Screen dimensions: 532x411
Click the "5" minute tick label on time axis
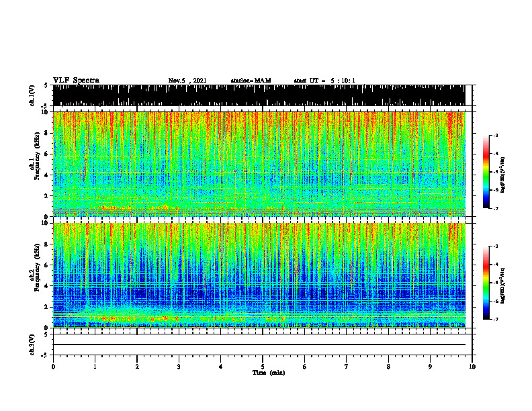263,367
